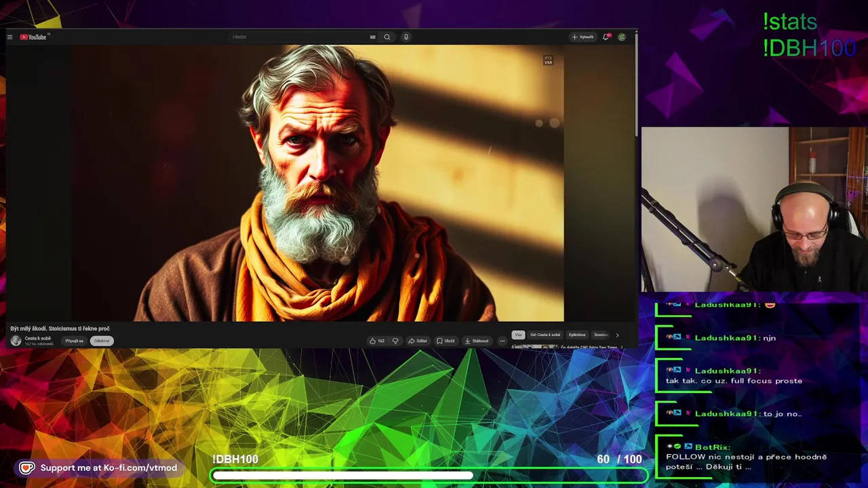
Task: Click the 'Sdílet' share button
Action: pyautogui.click(x=418, y=341)
